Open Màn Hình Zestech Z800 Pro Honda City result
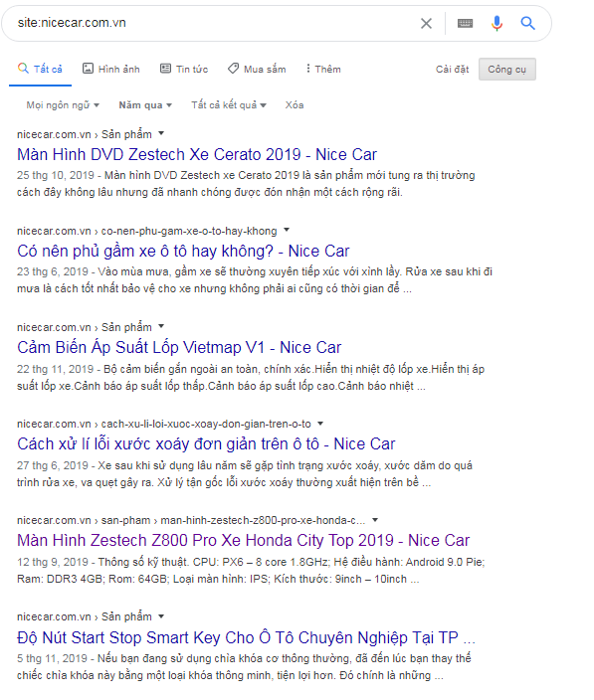Screen dimensions: 594x700 click(x=244, y=540)
